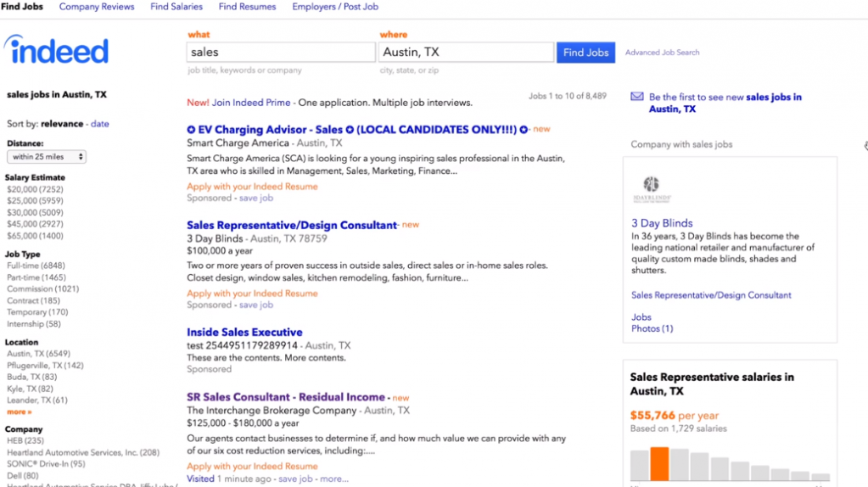Open Find Salaries page
The height and width of the screenshot is (487, 868).
(x=176, y=7)
